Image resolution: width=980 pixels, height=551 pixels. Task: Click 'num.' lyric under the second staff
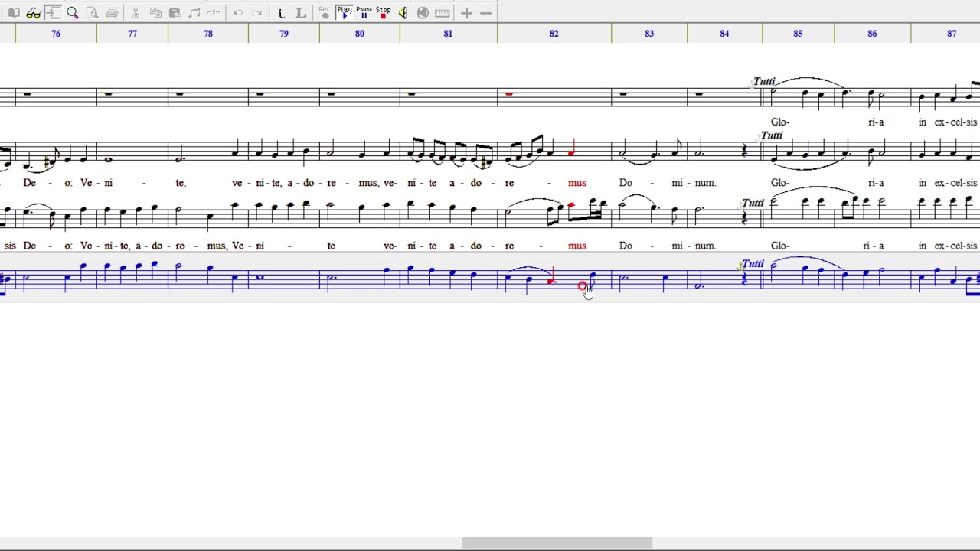pos(704,183)
